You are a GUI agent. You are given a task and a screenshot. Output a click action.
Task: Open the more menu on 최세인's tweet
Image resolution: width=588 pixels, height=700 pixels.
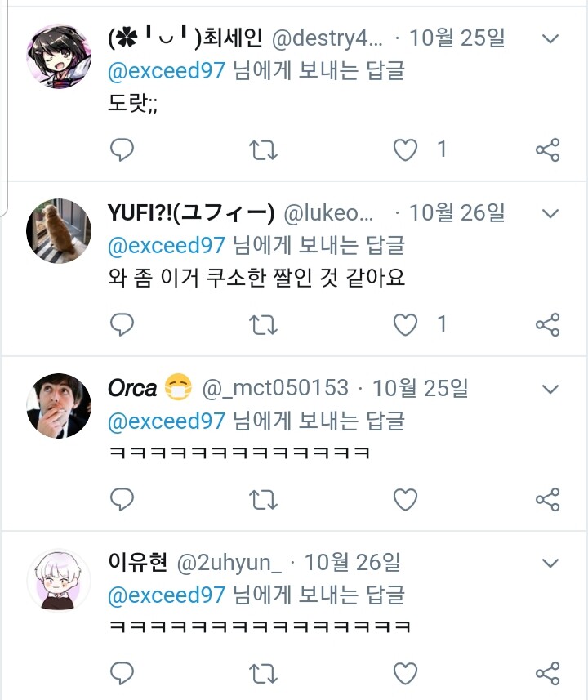551,38
